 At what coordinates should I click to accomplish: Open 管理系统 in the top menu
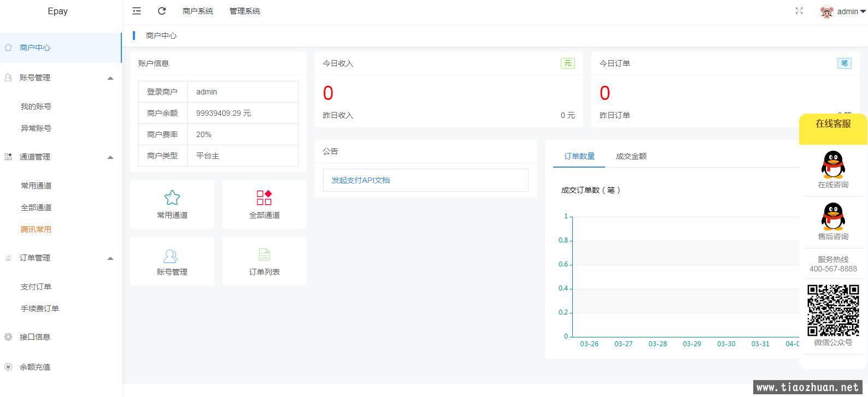[x=244, y=11]
